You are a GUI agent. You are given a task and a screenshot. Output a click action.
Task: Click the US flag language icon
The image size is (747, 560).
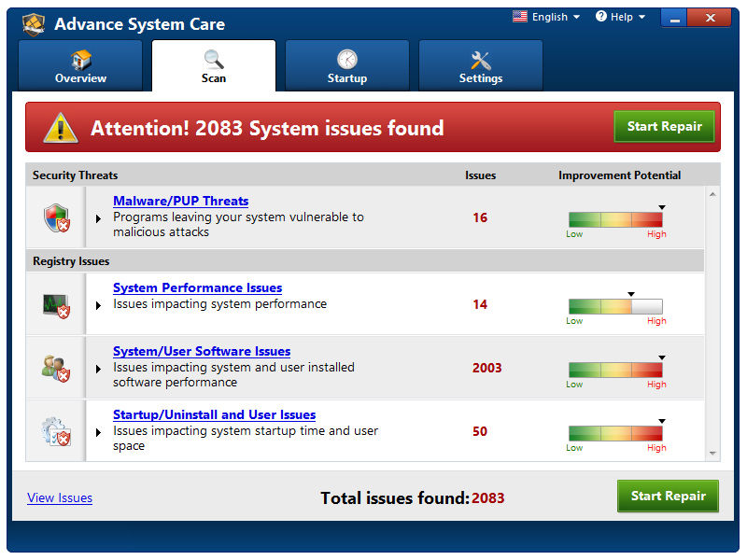pos(520,17)
